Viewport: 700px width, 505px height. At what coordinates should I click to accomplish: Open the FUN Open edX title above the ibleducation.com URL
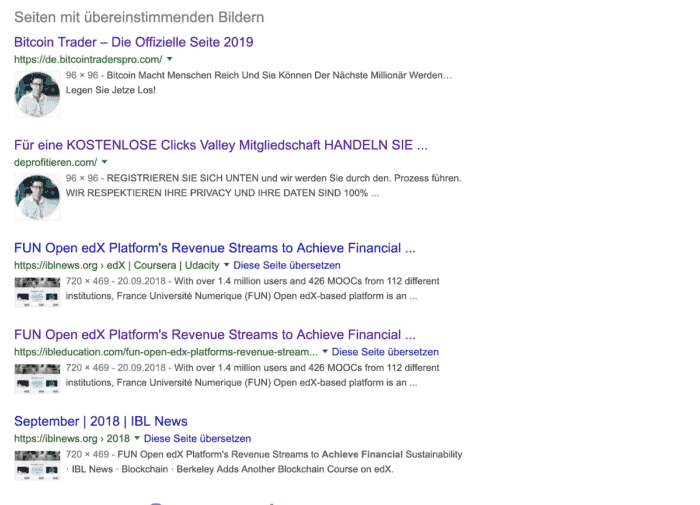click(x=215, y=334)
